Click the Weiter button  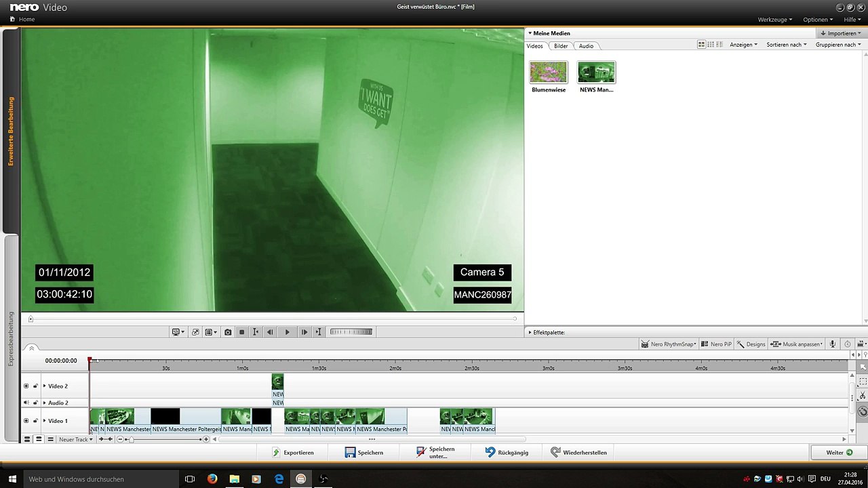[x=839, y=453]
